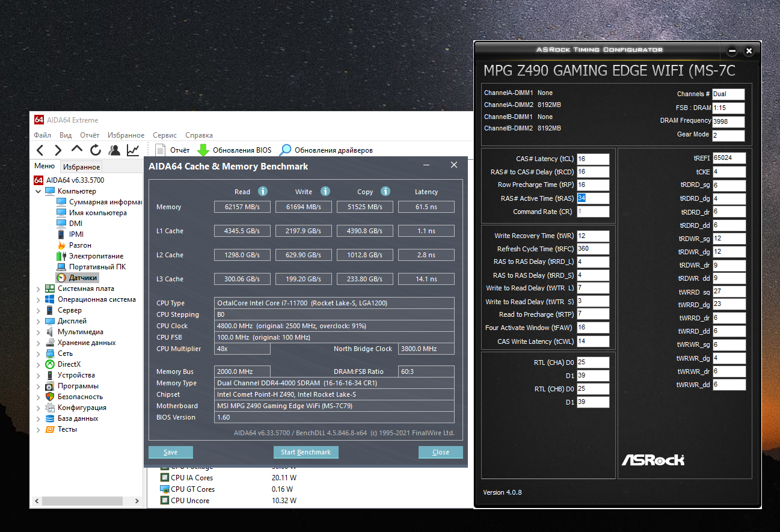Click the tREFI value field
780x532 pixels.
click(x=729, y=158)
